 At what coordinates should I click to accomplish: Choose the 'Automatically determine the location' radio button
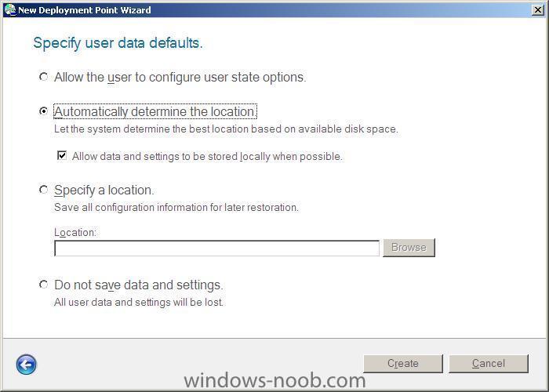click(43, 111)
